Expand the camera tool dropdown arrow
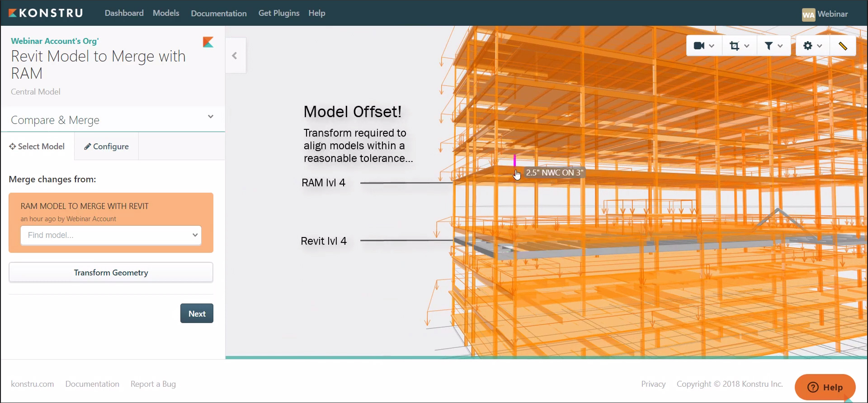Screen dimensions: 868x403 click(x=712, y=46)
